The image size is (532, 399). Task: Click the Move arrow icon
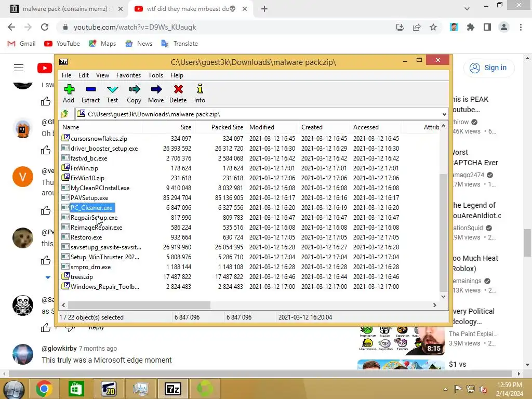coord(156,94)
